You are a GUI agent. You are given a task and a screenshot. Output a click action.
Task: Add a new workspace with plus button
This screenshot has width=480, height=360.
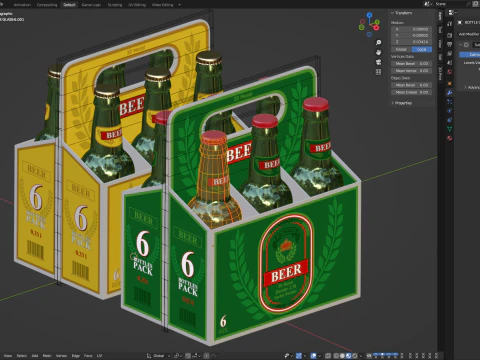pyautogui.click(x=179, y=5)
